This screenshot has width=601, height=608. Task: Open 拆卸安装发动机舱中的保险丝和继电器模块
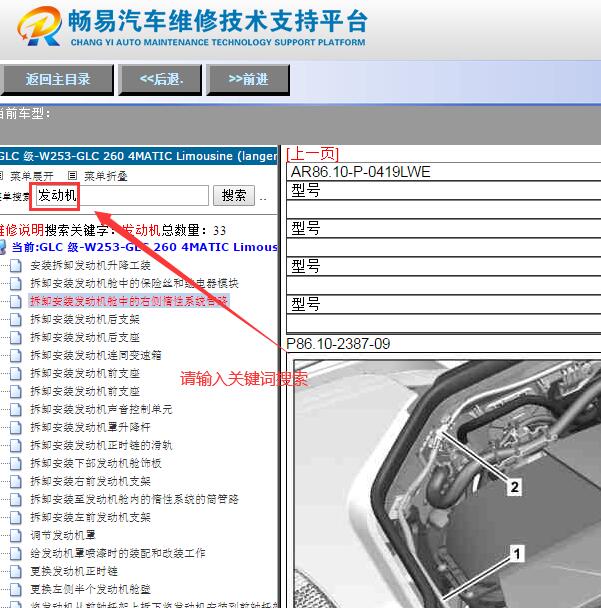(134, 283)
